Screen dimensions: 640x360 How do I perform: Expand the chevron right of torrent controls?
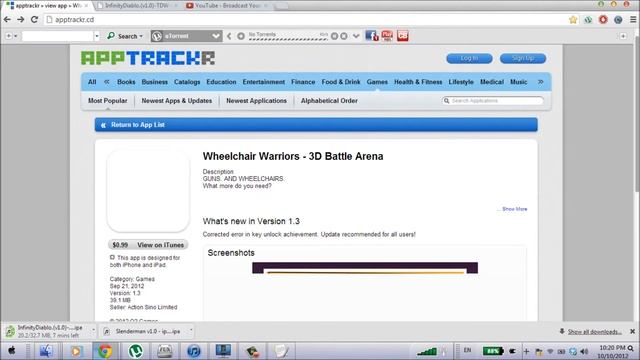pyautogui.click(x=356, y=36)
